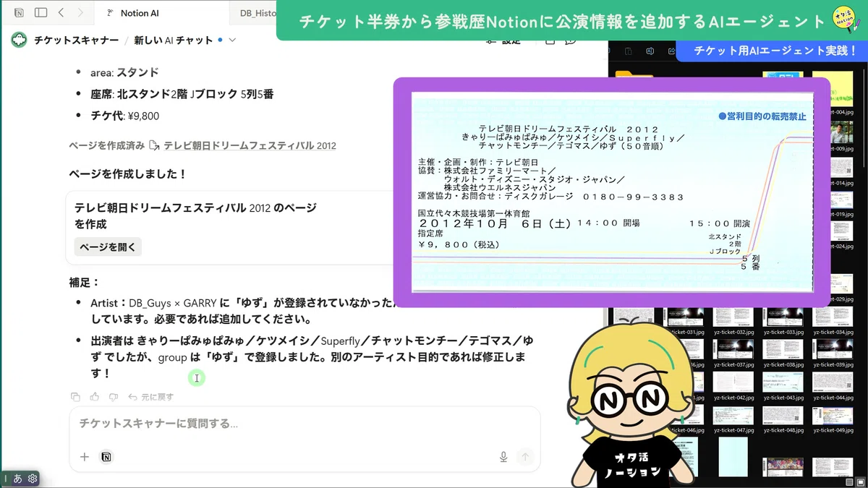Viewport: 868px width, 488px height.
Task: Give thumbs down to the response
Action: coord(113,396)
